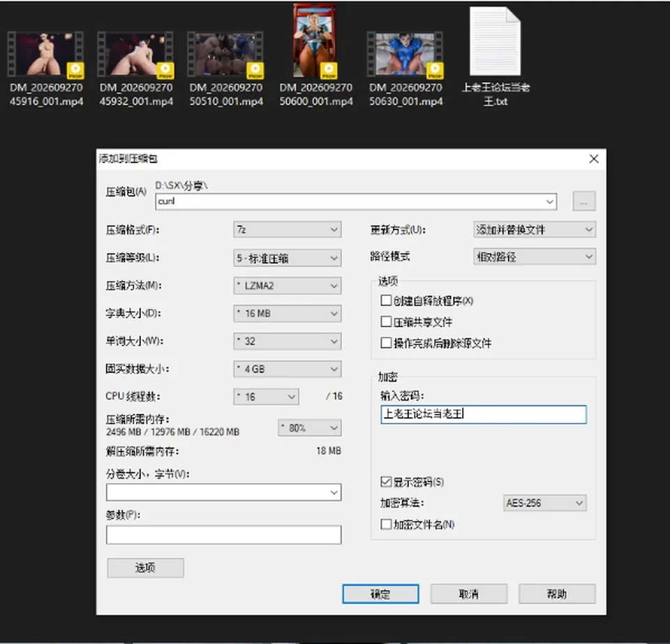Expand the 单词大小 dropdown showing 32
Viewport: 670px width, 644px height.
click(x=287, y=341)
